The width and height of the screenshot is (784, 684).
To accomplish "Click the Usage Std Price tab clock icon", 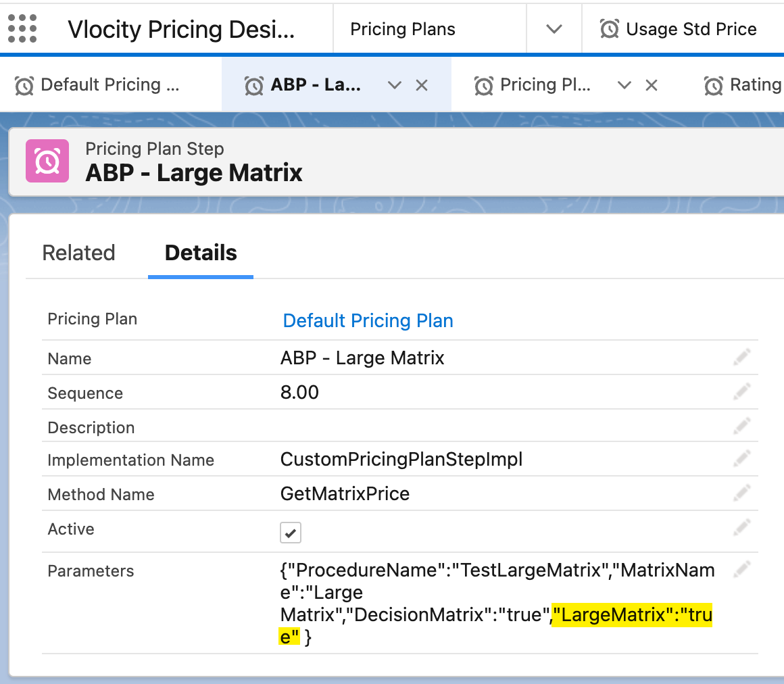I will click(610, 29).
